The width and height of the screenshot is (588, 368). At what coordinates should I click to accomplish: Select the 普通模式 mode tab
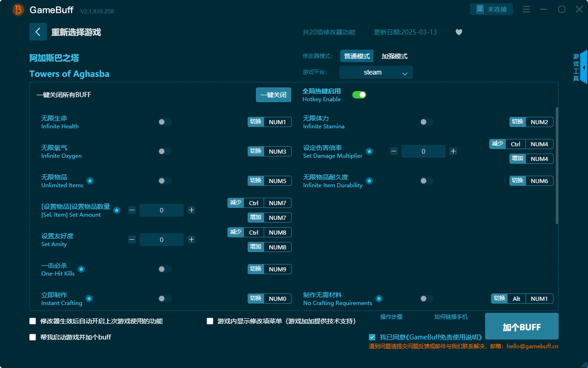click(357, 56)
